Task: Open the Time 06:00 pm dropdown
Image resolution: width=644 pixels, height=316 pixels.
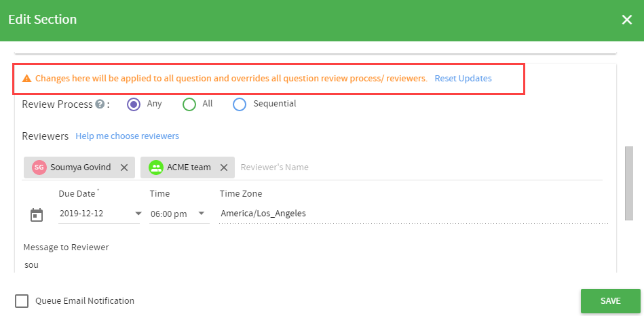Action: click(179, 214)
